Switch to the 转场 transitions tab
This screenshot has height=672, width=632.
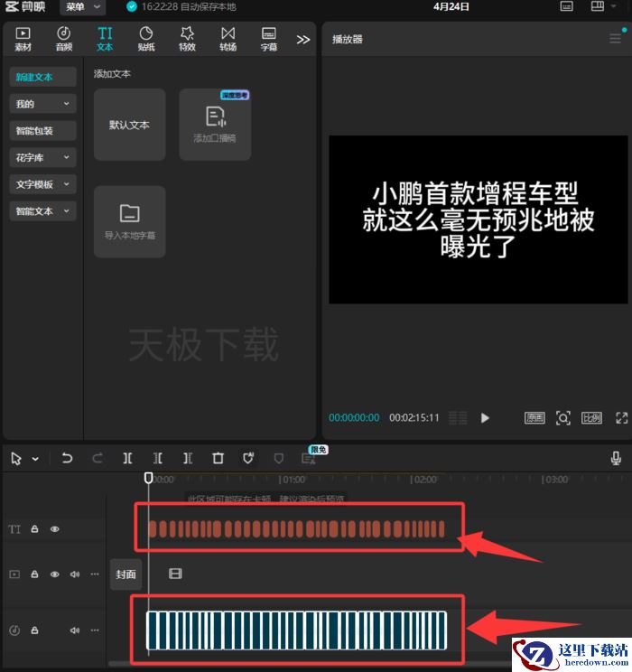[228, 39]
